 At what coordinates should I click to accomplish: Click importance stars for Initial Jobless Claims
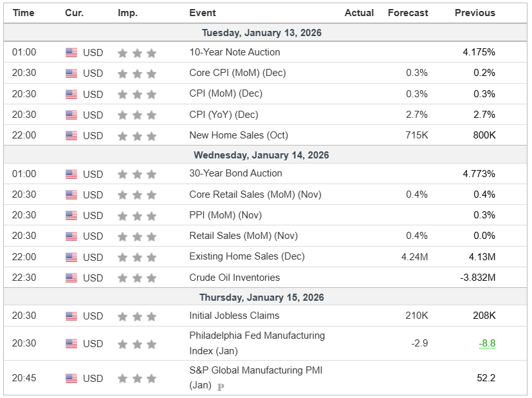[136, 316]
